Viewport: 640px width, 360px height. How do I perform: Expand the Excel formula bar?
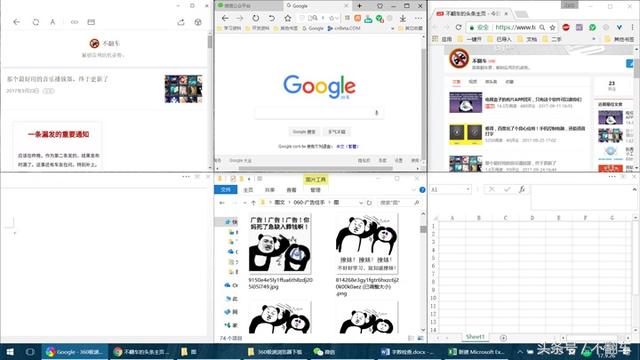634,189
